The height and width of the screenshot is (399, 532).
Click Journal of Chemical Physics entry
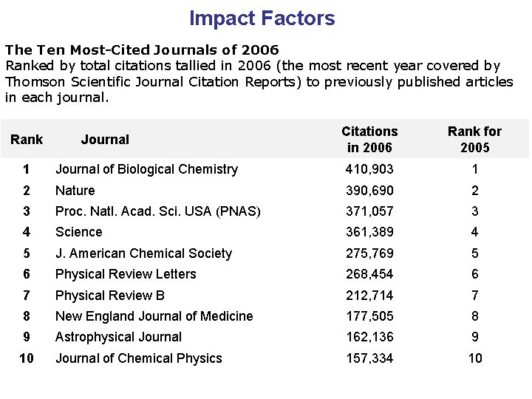pos(139,358)
